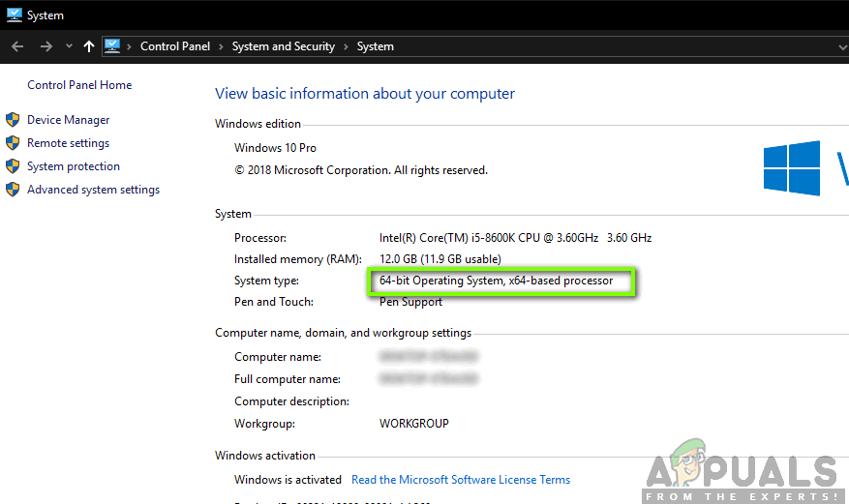Viewport: 849px width, 504px height.
Task: Open Advanced system settings
Action: coord(93,190)
